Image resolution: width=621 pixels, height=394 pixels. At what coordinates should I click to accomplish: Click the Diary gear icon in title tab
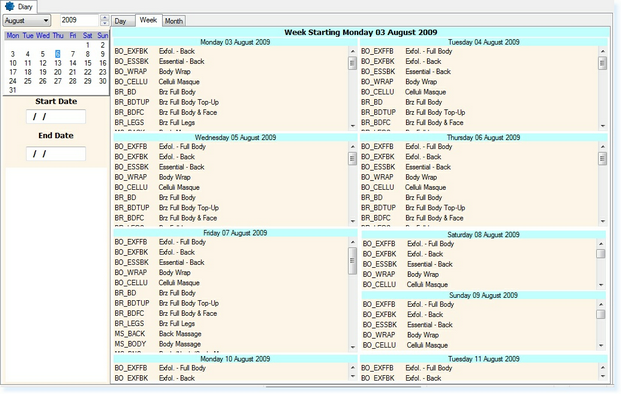pos(10,6)
